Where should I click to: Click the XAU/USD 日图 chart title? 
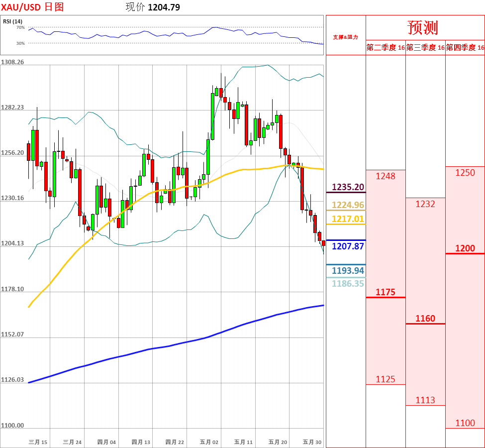[32, 7]
